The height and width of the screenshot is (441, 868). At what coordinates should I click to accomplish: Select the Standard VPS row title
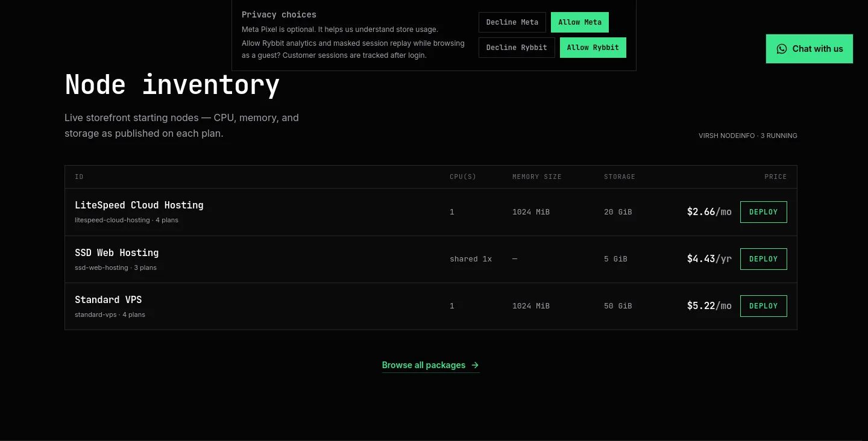[x=108, y=299]
